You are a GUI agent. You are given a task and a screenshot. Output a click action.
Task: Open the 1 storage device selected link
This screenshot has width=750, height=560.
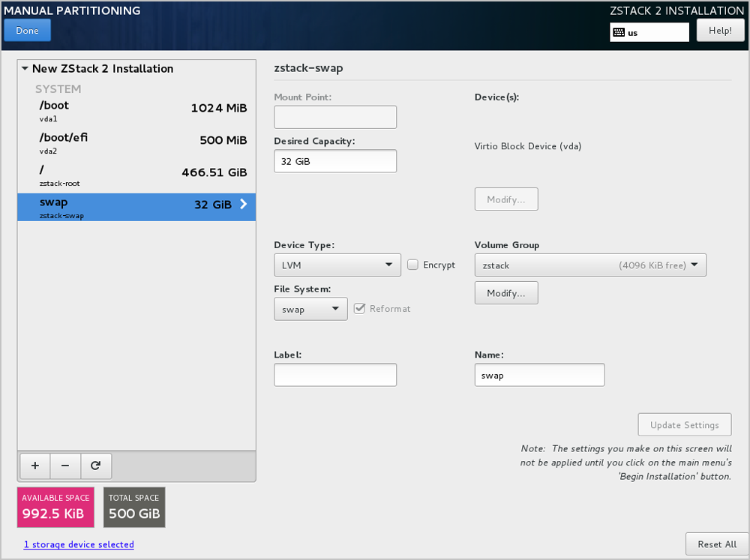click(79, 544)
